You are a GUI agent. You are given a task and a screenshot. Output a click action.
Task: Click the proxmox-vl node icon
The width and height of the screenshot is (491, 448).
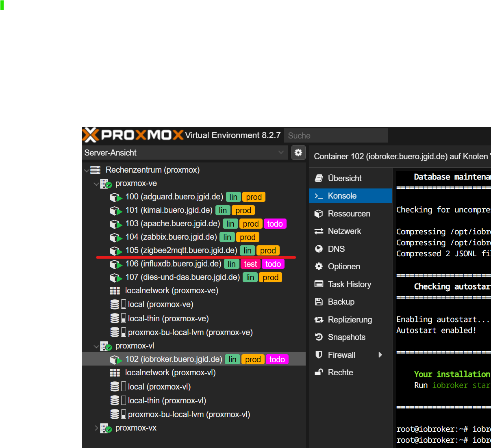[x=106, y=346]
